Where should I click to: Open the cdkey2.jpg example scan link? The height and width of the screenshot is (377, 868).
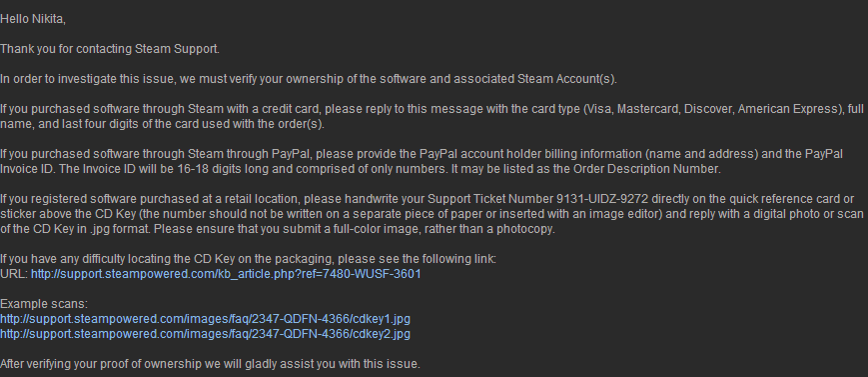(205, 334)
